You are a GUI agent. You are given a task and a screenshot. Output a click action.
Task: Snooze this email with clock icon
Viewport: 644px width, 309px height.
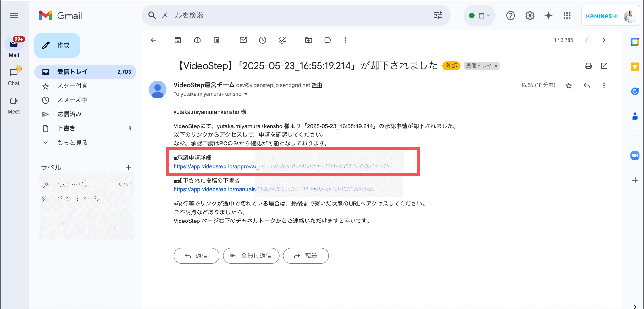click(x=263, y=40)
